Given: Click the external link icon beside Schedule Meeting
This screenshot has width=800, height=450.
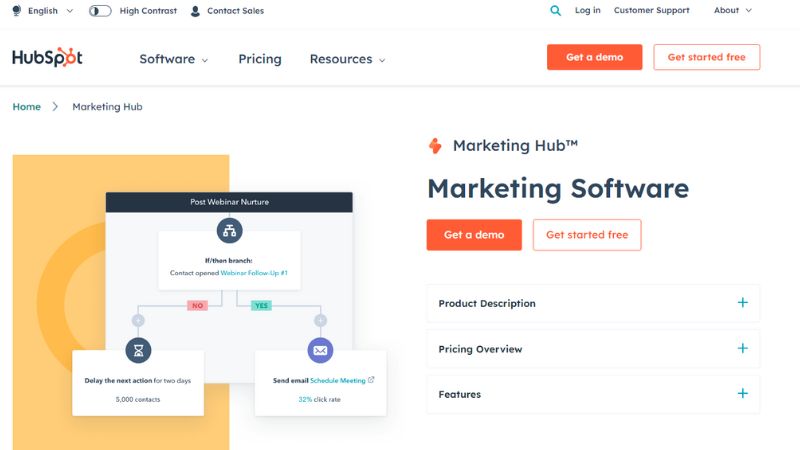Looking at the screenshot, I should coord(371,380).
